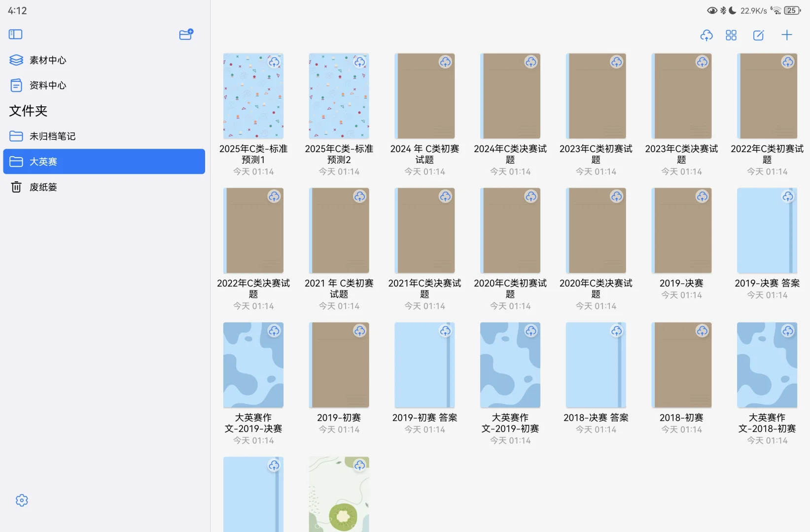Download 2021年C类决赛试题 from cloud

[445, 197]
